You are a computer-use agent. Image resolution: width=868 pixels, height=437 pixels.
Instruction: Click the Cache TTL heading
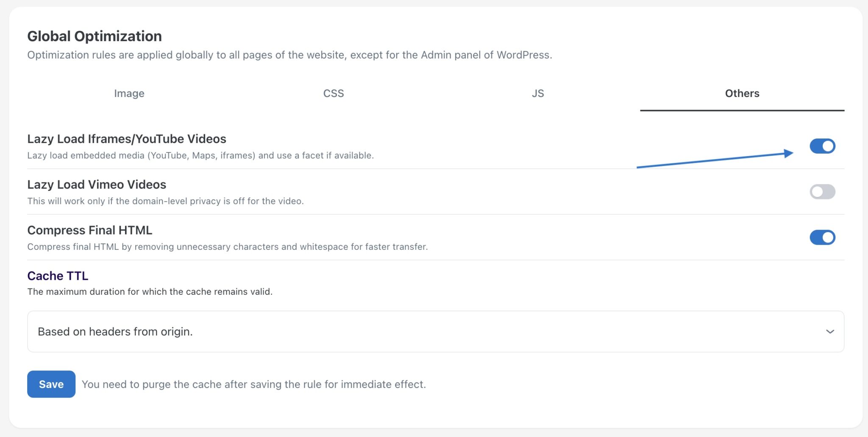58,276
